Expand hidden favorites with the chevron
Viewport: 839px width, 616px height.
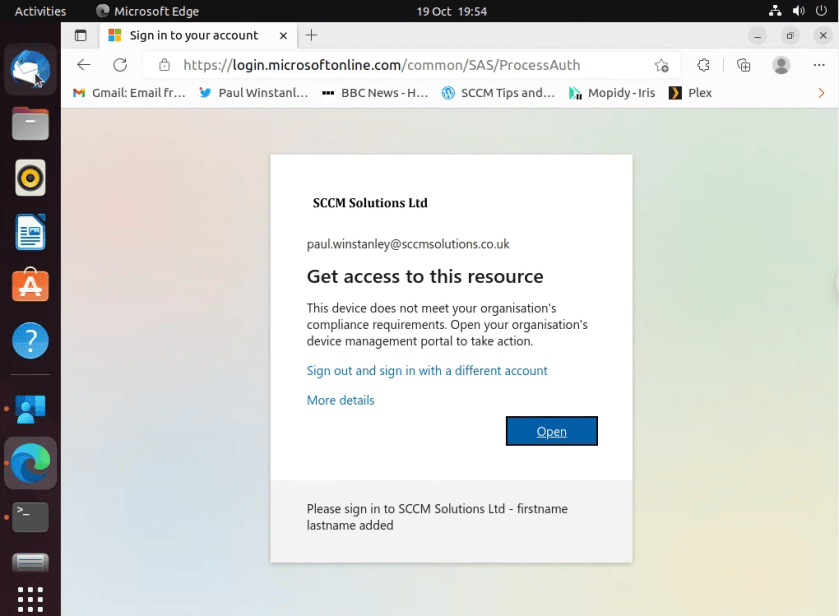(820, 92)
